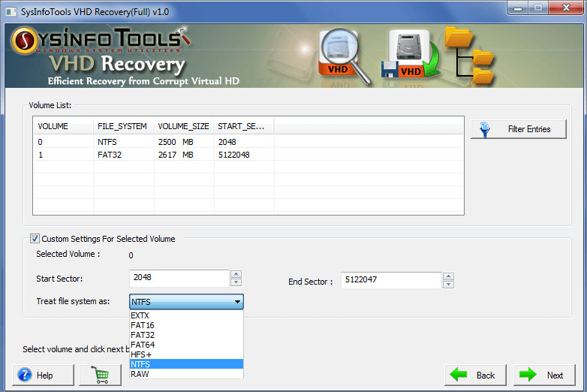The image size is (587, 392).
Task: Go to the Next step
Action: pos(544,375)
